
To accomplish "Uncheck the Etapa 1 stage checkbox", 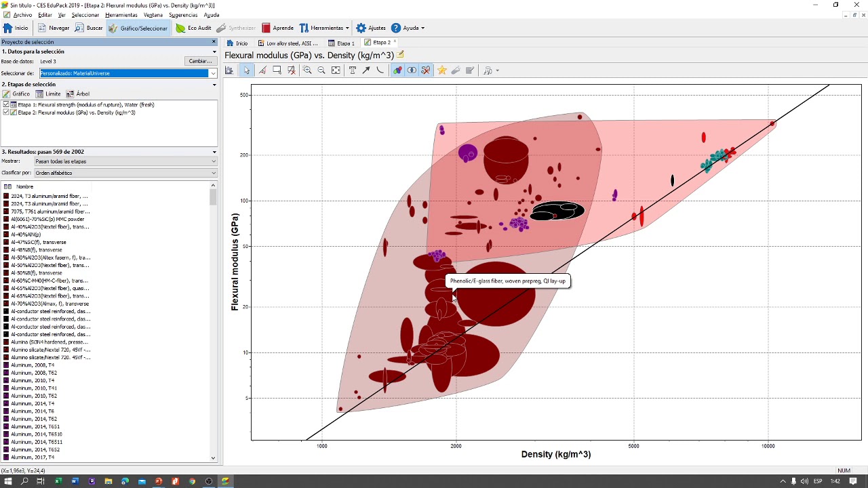I will coord(5,105).
